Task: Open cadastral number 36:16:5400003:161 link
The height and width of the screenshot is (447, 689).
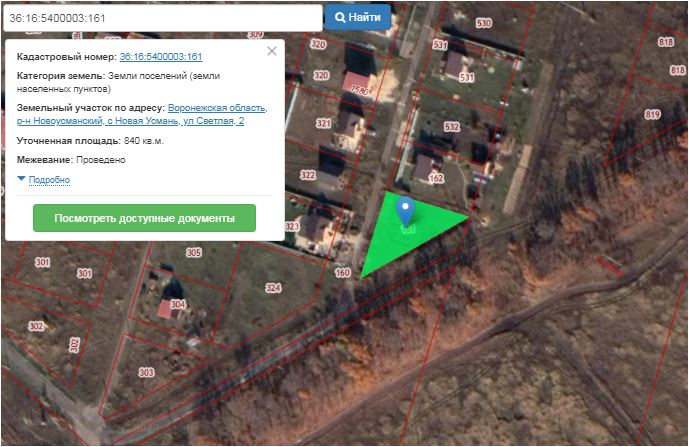Action: pyautogui.click(x=161, y=57)
